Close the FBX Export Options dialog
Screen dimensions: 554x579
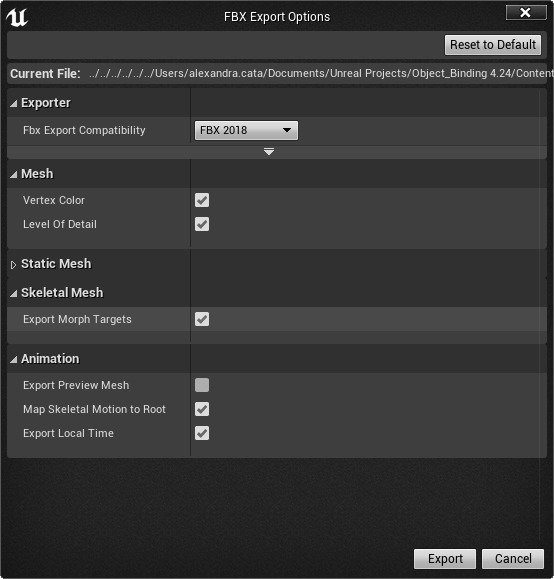[526, 13]
